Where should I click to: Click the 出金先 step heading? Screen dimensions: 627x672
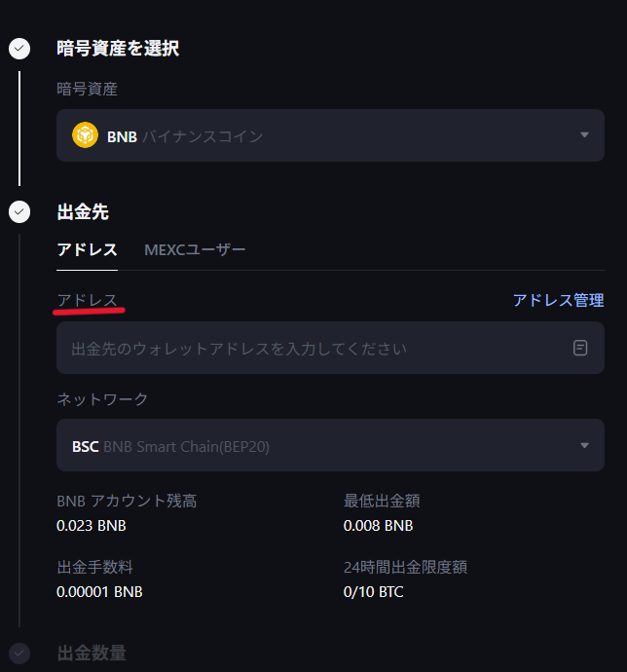[83, 210]
